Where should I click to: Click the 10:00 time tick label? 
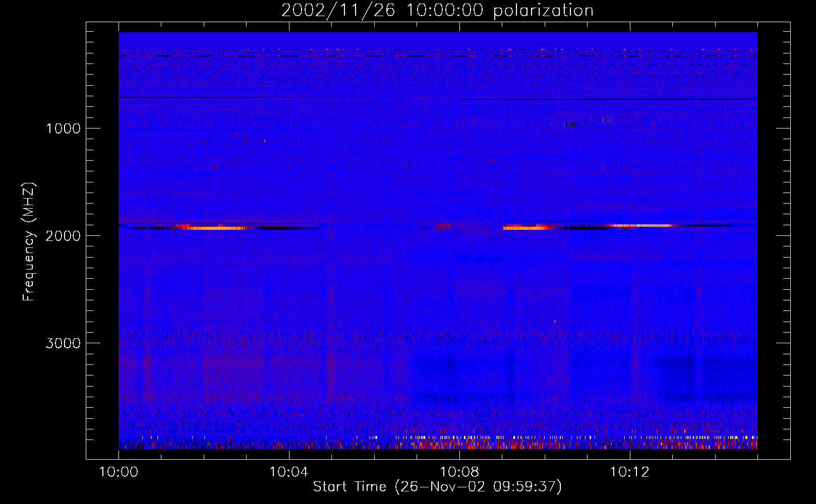coord(119,472)
